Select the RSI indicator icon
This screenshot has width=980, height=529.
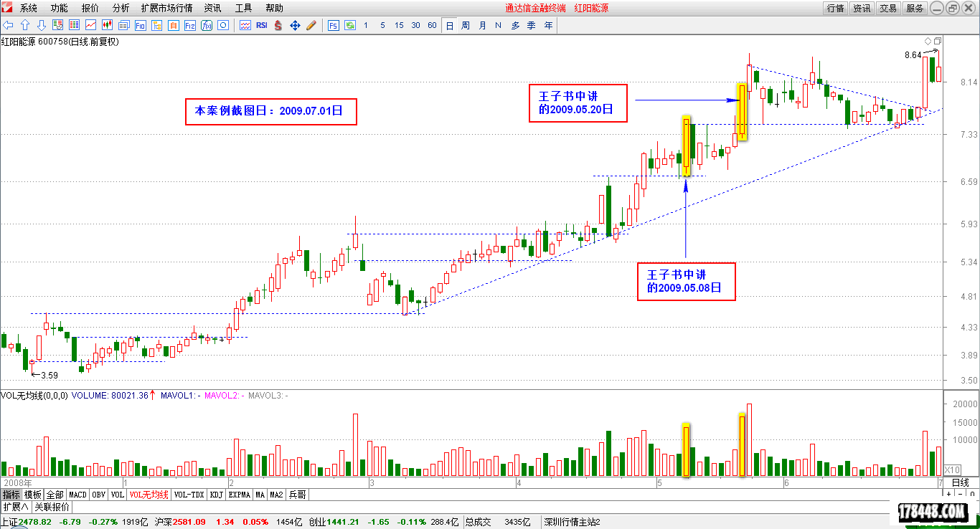[262, 25]
